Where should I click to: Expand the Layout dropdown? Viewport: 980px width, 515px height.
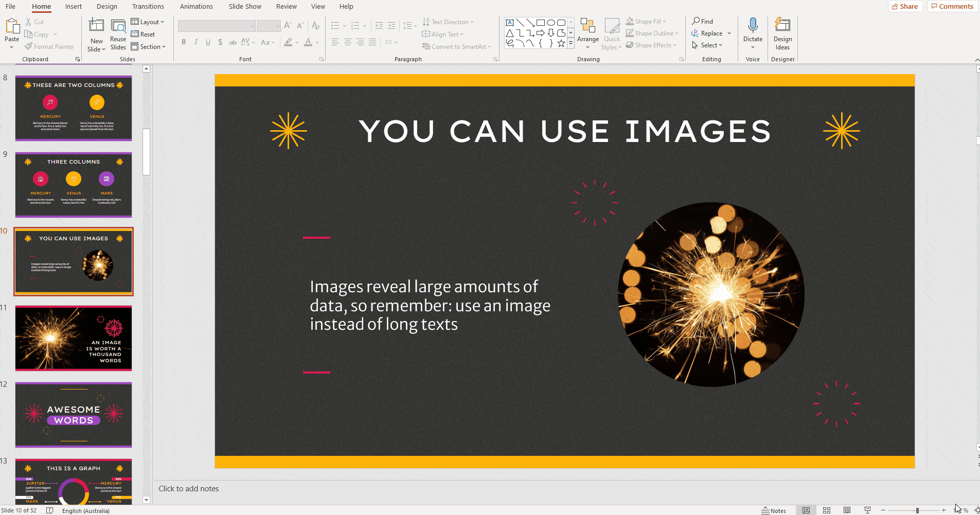pos(148,22)
